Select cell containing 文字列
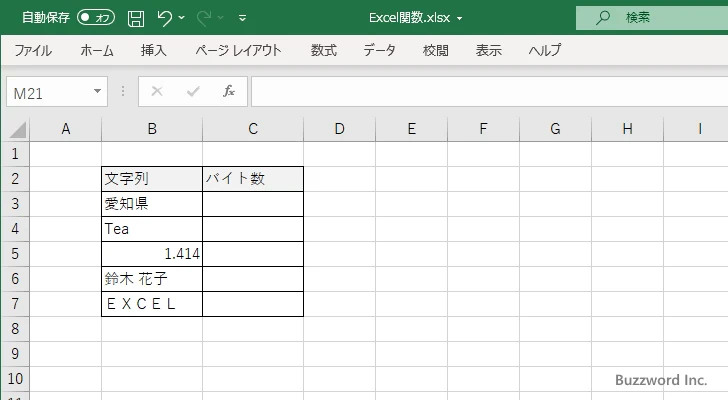 [152, 179]
